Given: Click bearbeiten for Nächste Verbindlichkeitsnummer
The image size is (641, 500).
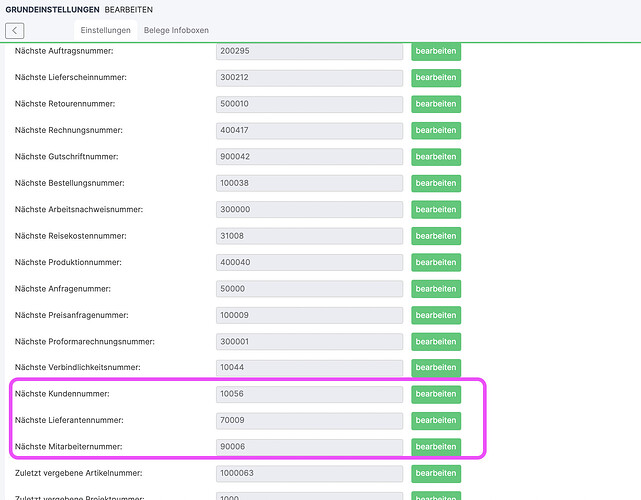Looking at the screenshot, I should tap(436, 368).
